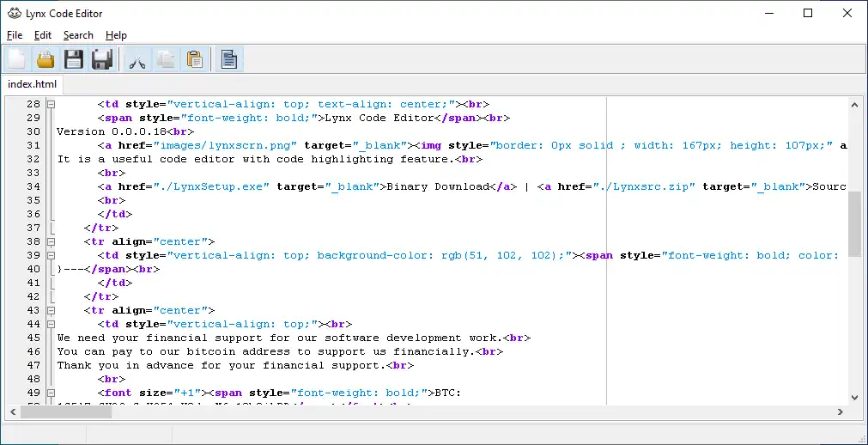Viewport: 868px width, 445px height.
Task: Paste using the clipboard icon
Action: point(195,59)
